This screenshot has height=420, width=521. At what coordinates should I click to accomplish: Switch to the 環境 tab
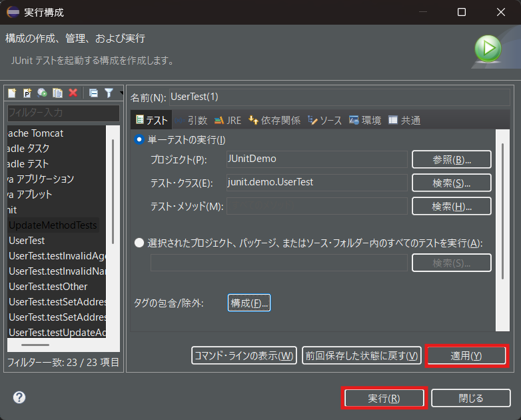[x=365, y=120]
